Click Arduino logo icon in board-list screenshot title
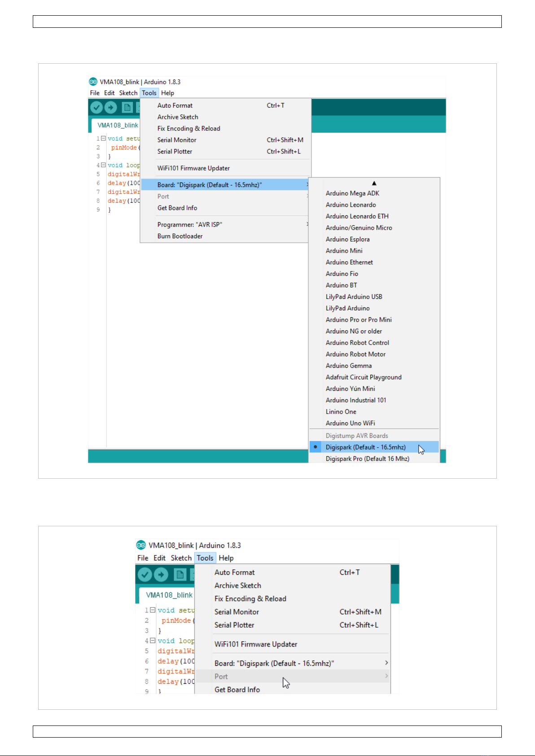535x756 pixels. (x=93, y=82)
